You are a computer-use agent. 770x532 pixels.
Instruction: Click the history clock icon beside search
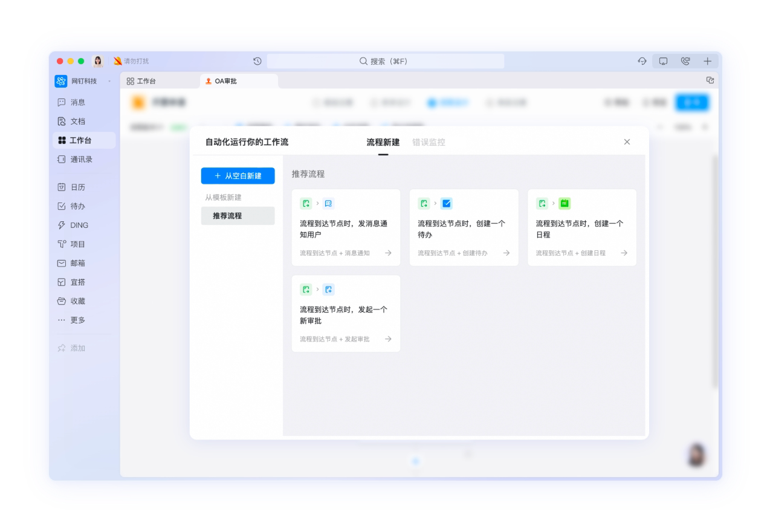click(257, 61)
